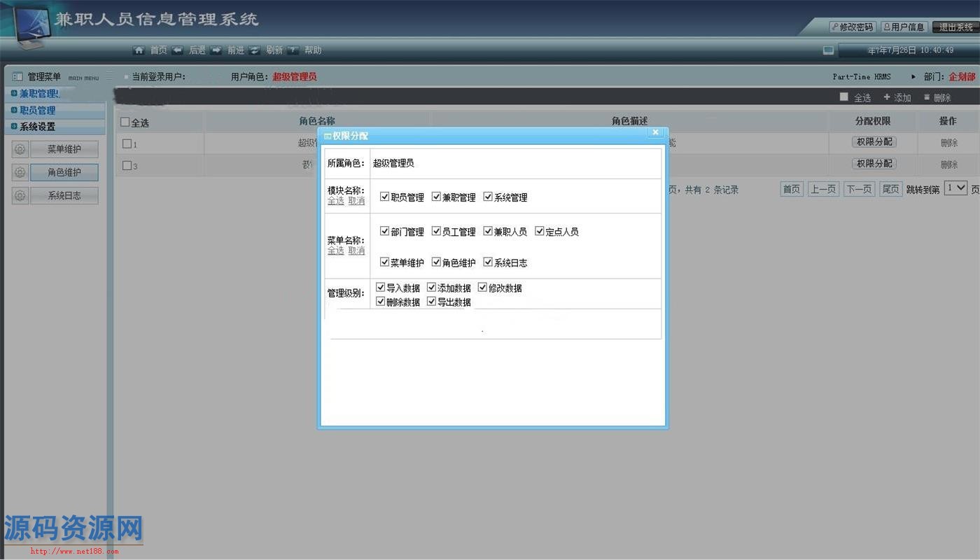Expand the 职员管理 sidebar section
This screenshot has height=560, width=980.
(x=55, y=111)
